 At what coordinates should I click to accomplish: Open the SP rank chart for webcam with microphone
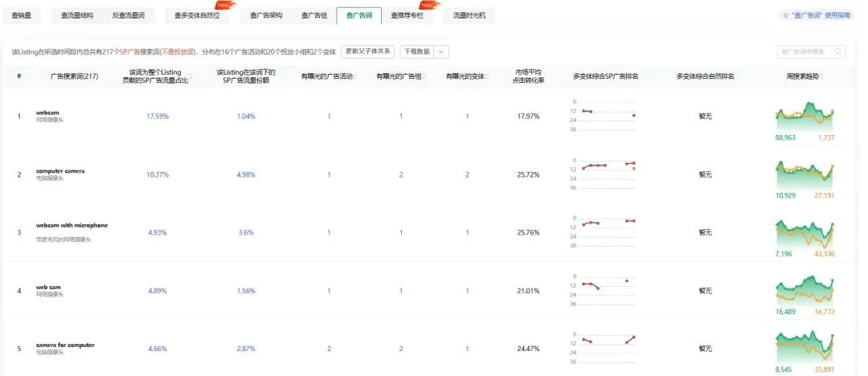coord(604,231)
